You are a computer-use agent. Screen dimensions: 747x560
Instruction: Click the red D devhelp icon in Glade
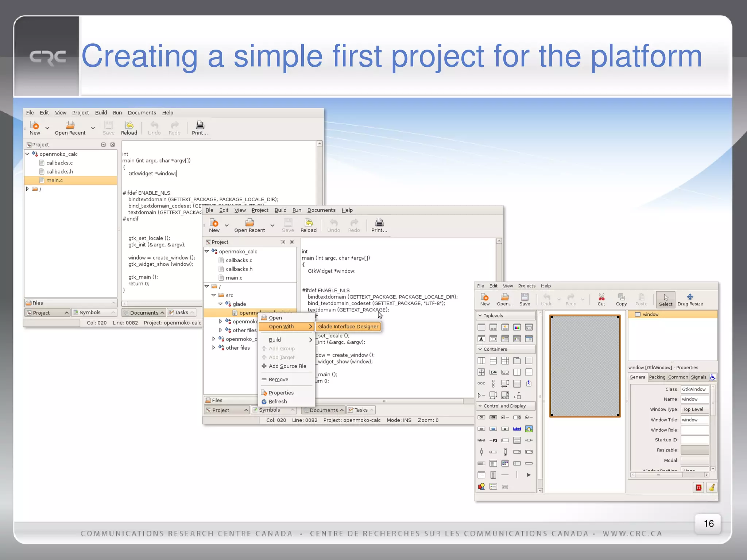pyautogui.click(x=698, y=487)
